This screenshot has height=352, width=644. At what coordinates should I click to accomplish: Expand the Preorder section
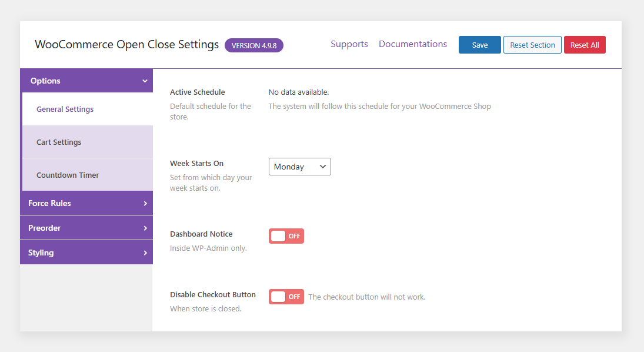tap(86, 227)
